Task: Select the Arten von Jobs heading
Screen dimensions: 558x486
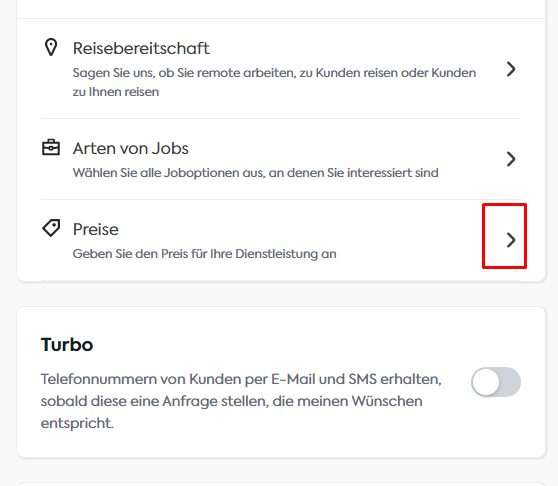Action: 131,148
